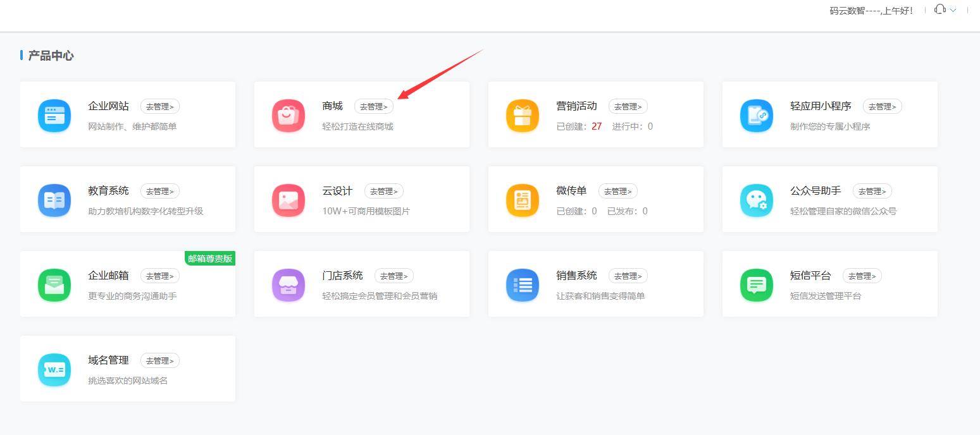Click the customer service headset icon
Viewport: 980px width, 435px height.
pyautogui.click(x=940, y=9)
